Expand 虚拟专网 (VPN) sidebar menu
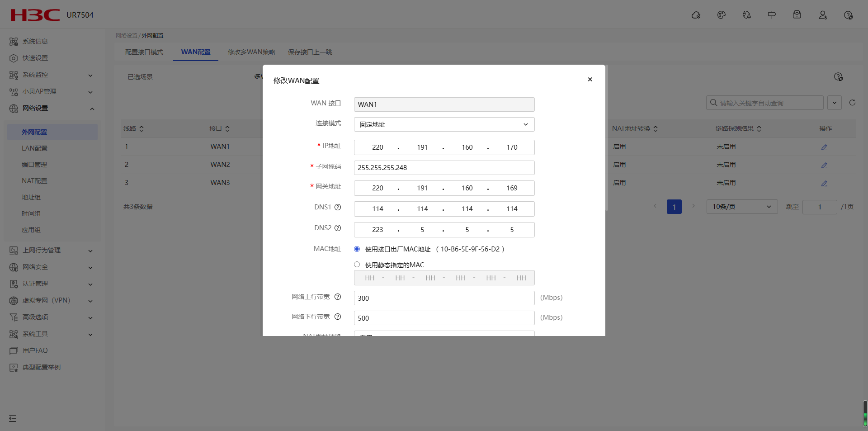Screen dimensions: 868x431 click(x=52, y=301)
